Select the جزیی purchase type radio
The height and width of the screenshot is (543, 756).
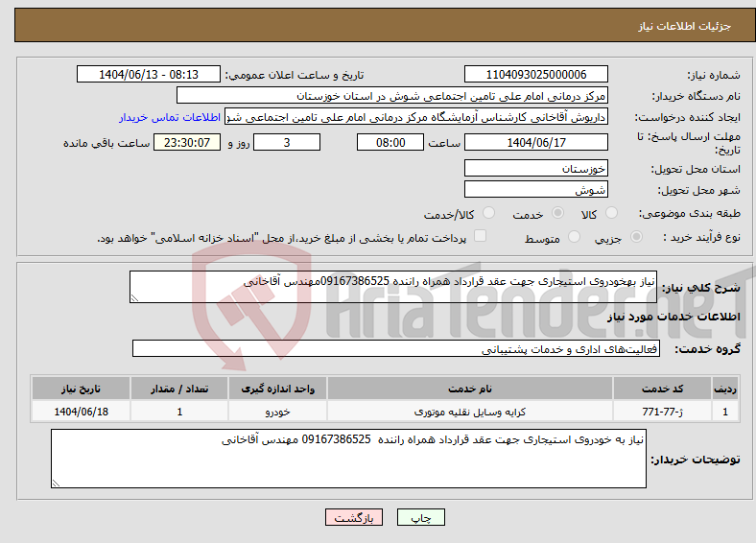[x=636, y=237]
